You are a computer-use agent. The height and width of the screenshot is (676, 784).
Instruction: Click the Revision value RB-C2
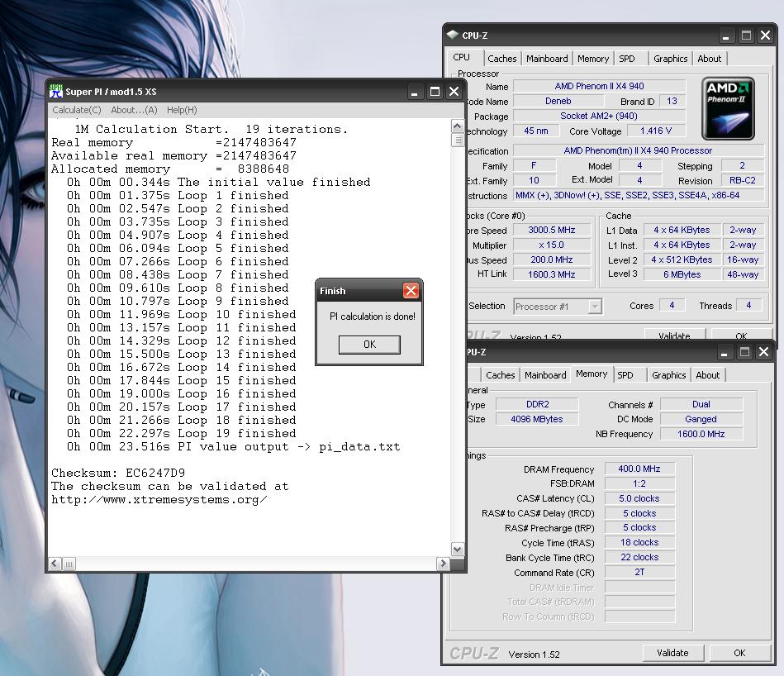743,180
